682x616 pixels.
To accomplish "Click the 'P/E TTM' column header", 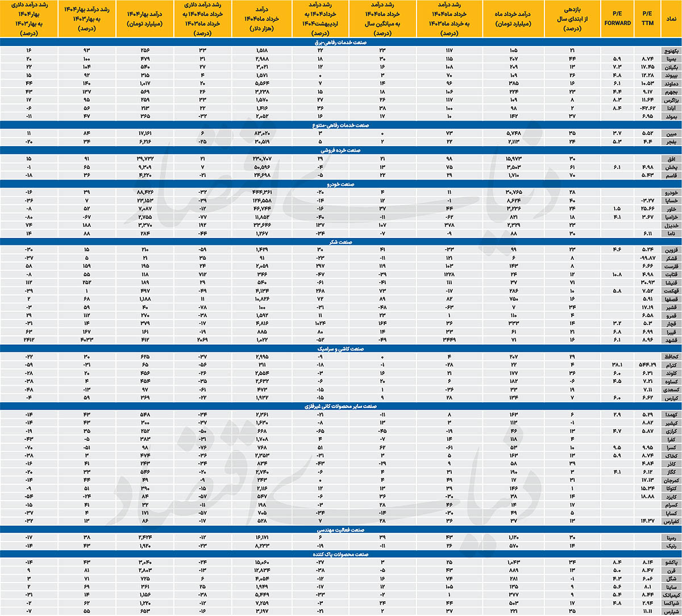I will tap(647, 19).
